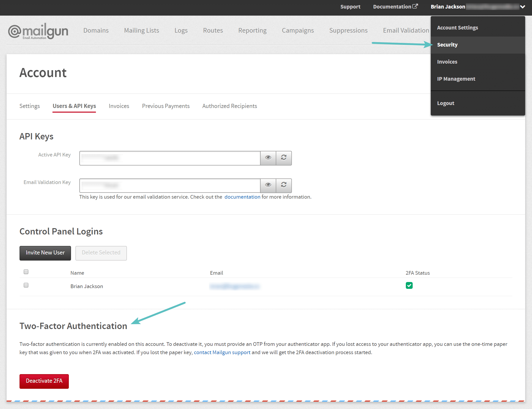This screenshot has width=532, height=409.
Task: Click the refresh icon to regenerate Email Validation Key
Action: pyautogui.click(x=283, y=185)
